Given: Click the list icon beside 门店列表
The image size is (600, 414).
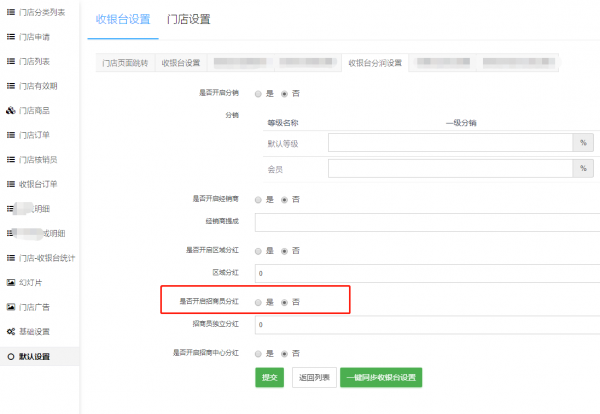Looking at the screenshot, I should [x=11, y=61].
